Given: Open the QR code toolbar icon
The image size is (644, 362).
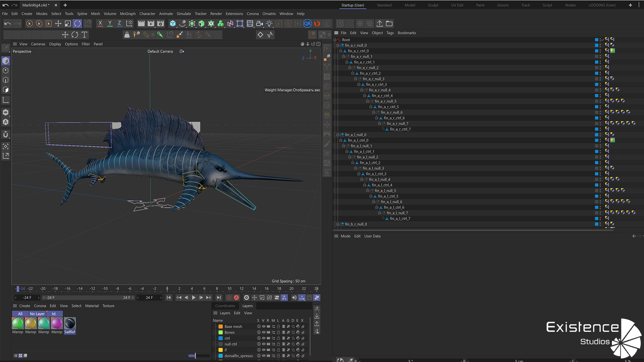Looking at the screenshot, I should (307, 24).
